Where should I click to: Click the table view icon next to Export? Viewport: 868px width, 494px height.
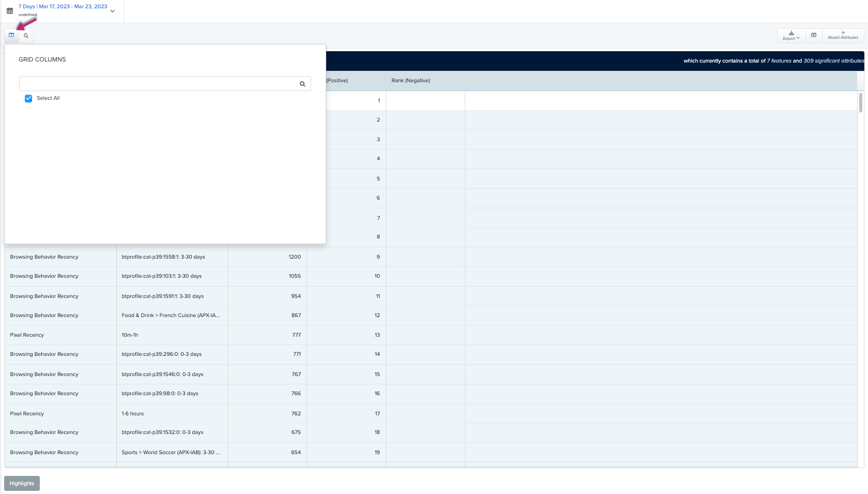point(813,35)
